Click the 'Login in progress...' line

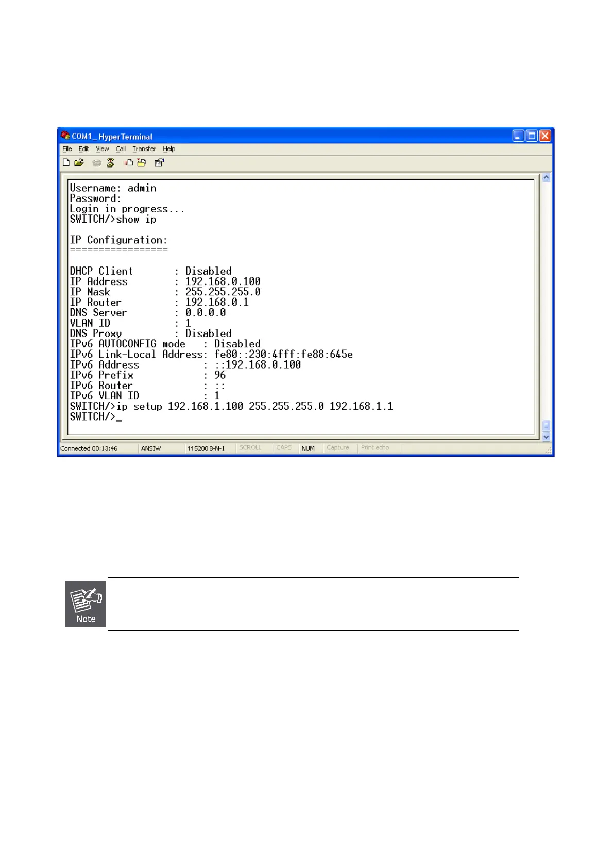pyautogui.click(x=127, y=209)
